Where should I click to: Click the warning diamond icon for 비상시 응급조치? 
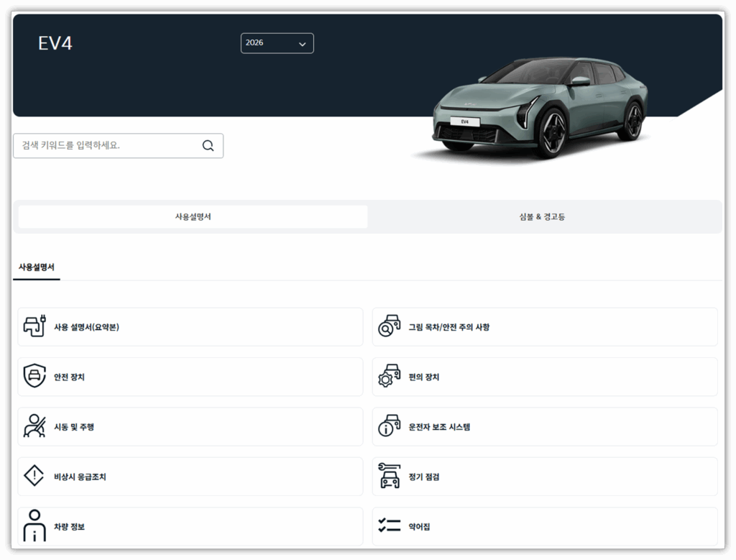[34, 477]
